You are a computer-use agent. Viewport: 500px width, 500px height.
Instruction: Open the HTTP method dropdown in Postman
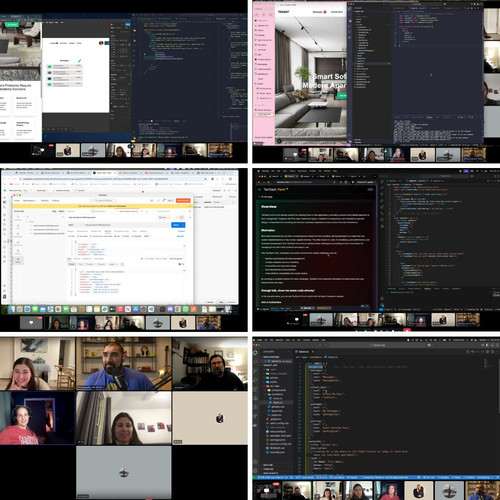pos(75,225)
